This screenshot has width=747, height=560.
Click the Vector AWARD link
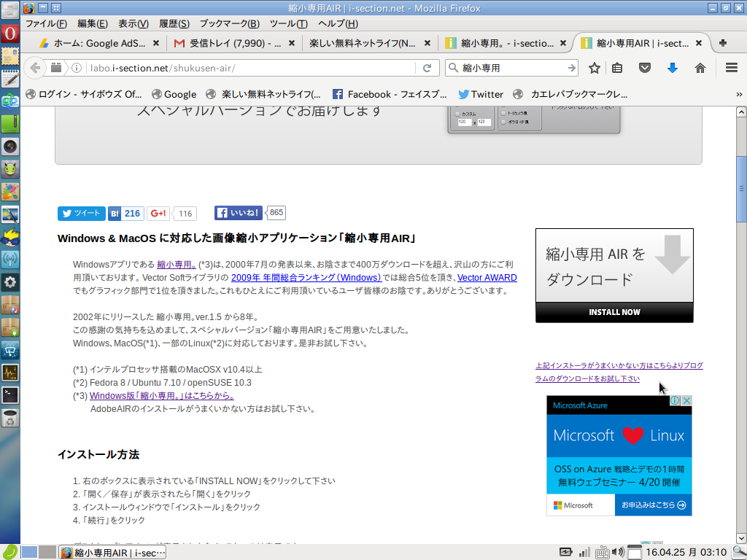(486, 277)
